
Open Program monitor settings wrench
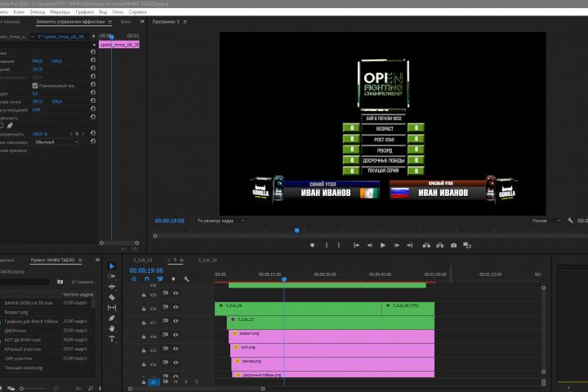coord(570,220)
